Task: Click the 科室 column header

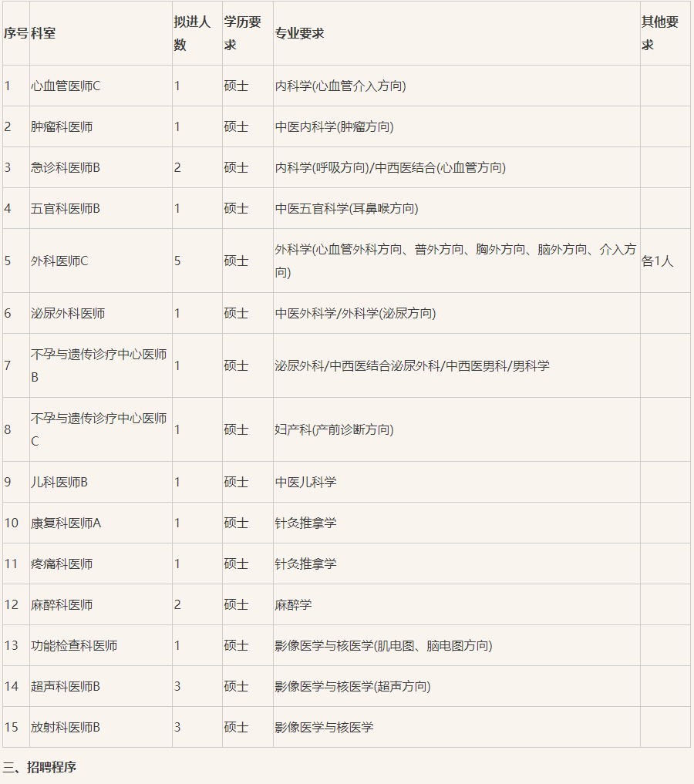Action: pyautogui.click(x=43, y=34)
